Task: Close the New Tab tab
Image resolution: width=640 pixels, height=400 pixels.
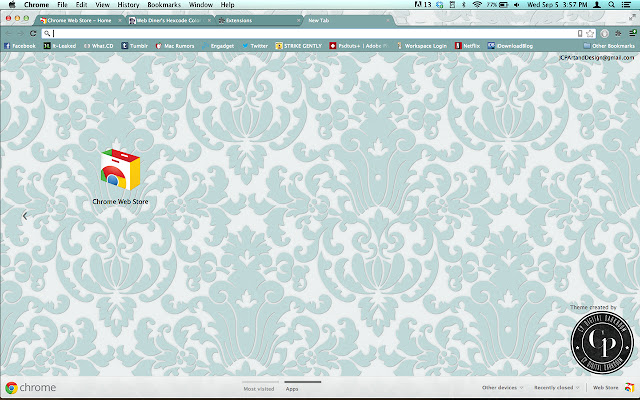Action: [x=387, y=20]
